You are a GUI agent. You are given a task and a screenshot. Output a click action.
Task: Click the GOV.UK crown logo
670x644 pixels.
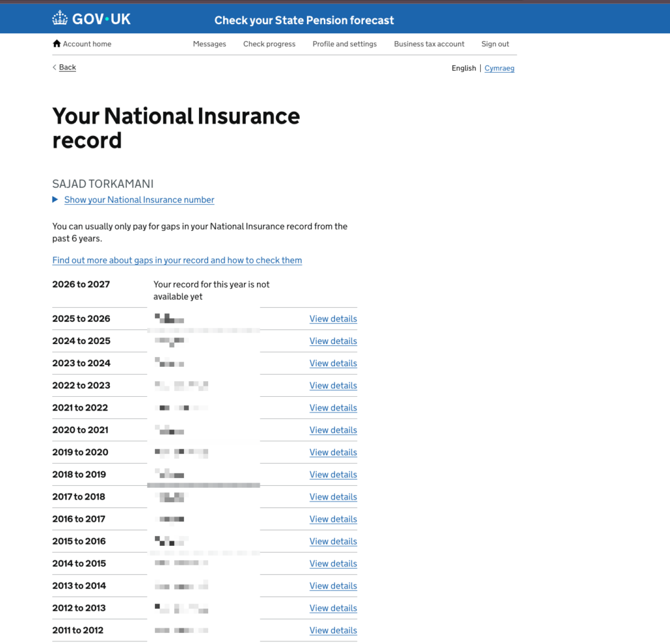point(60,18)
